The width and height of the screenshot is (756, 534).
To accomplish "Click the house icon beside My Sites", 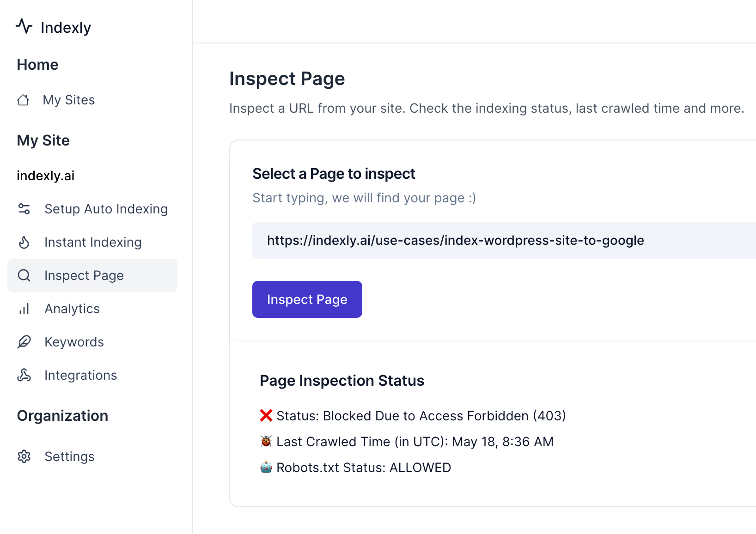I will pos(23,100).
